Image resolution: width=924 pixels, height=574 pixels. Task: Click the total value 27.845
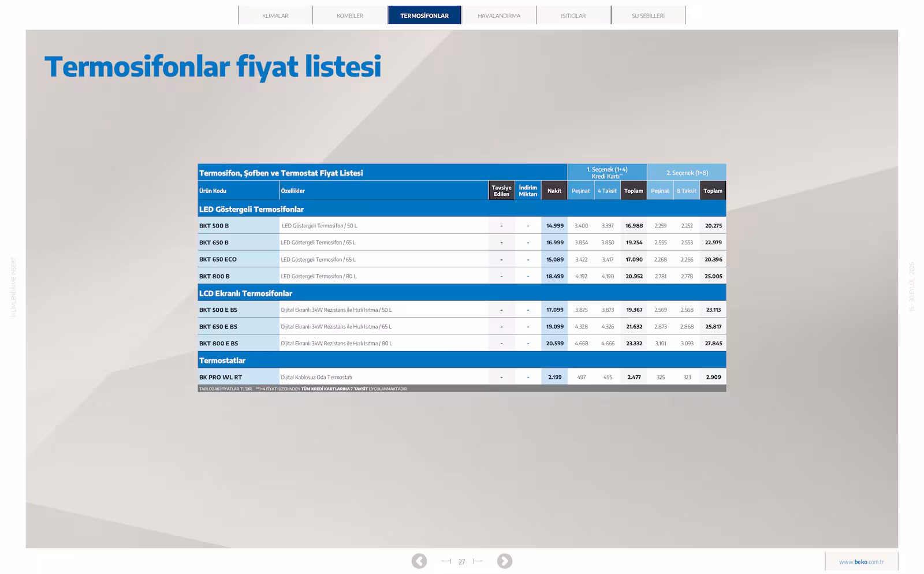tap(713, 344)
